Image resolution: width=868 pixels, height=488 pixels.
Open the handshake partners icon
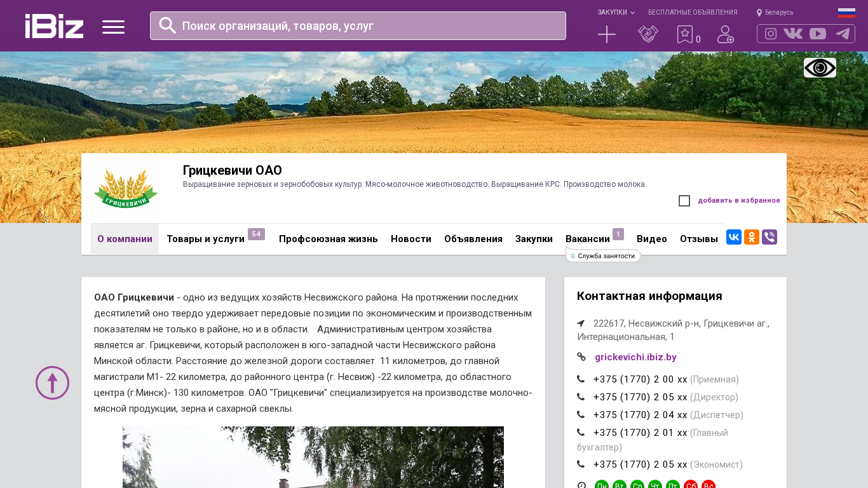(x=648, y=34)
